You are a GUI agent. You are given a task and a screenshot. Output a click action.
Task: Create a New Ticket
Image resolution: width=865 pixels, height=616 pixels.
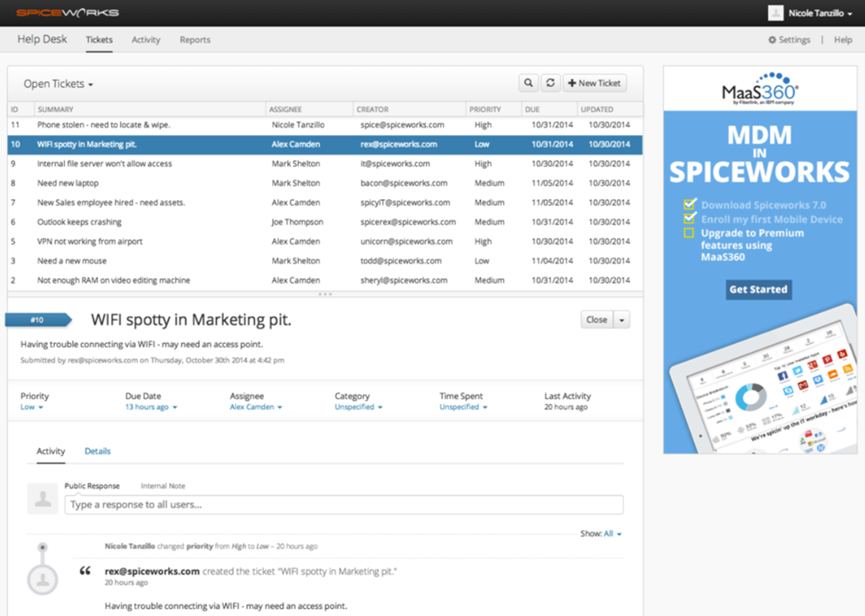[594, 84]
